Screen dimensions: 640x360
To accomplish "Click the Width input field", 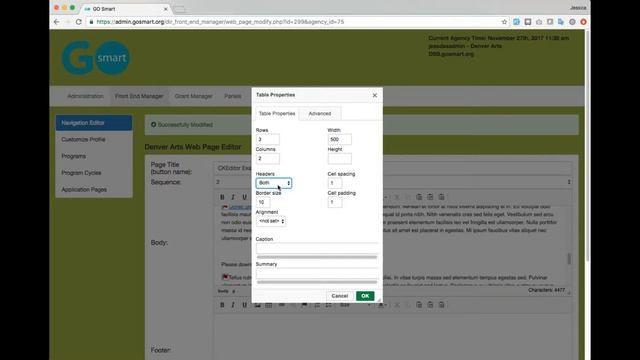I will pyautogui.click(x=340, y=140).
